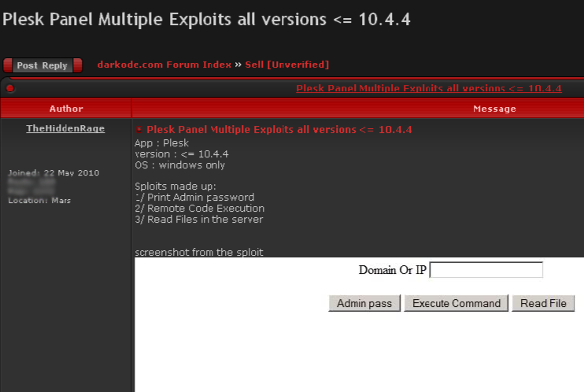
Task: Click red circle icon in topic header bar
Action: (10, 88)
